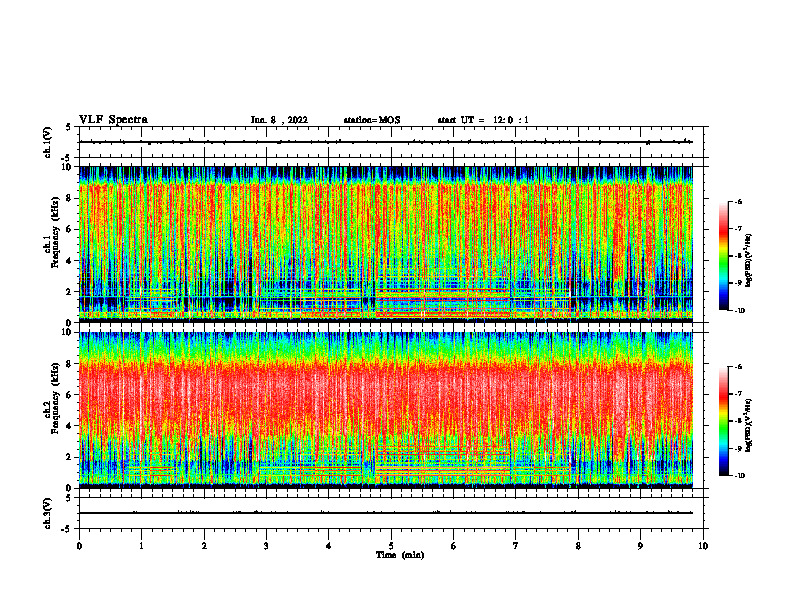
Task: Click the "ch.3(V)" axis label
Action: (x=48, y=513)
